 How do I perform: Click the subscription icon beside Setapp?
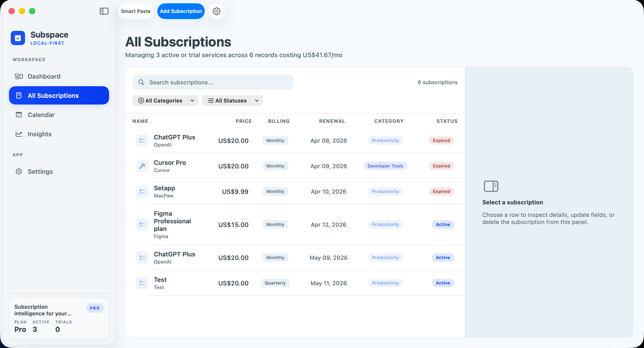142,191
